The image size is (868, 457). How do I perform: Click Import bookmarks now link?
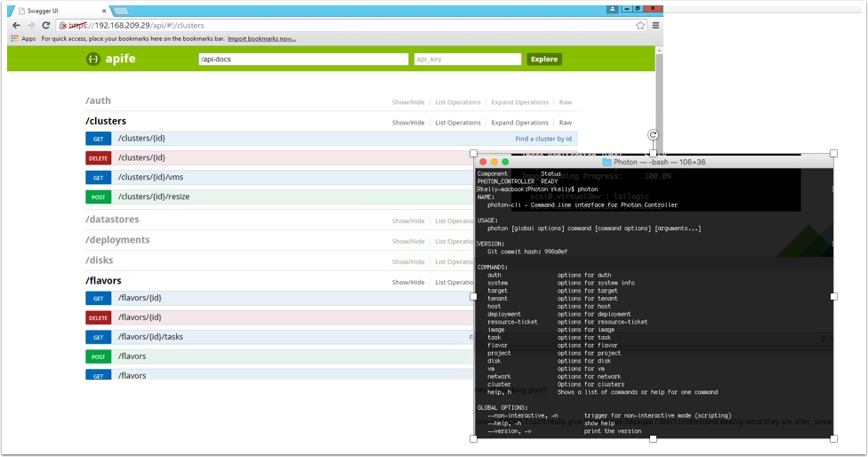(x=261, y=39)
